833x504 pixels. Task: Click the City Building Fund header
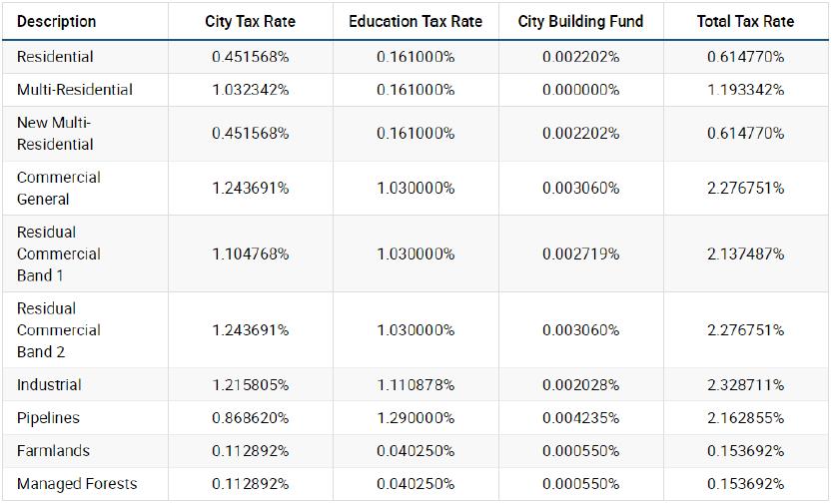click(x=580, y=21)
